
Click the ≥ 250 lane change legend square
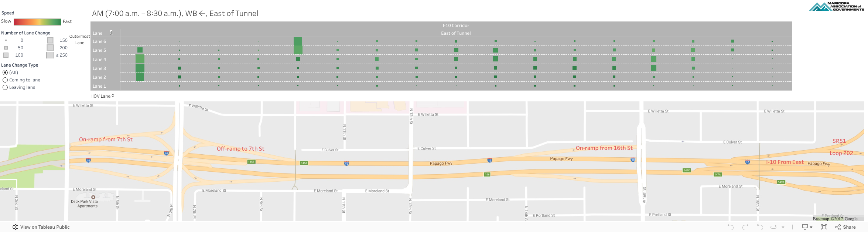tap(50, 55)
